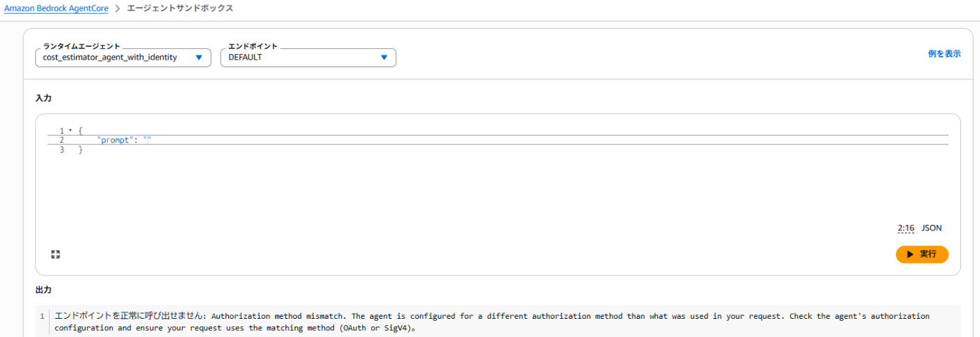Click the エージェントサンドボックス breadcrumb text
This screenshot has height=337, width=980.
pyautogui.click(x=181, y=8)
